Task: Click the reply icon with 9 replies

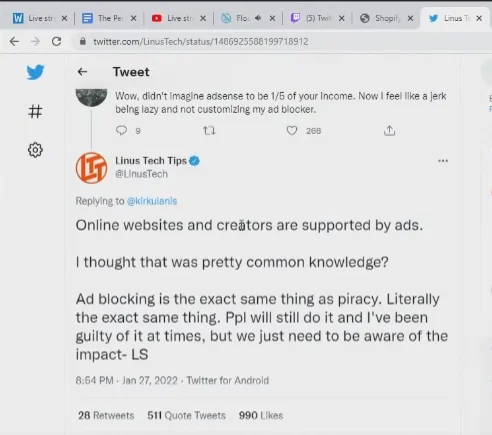Action: 121,130
